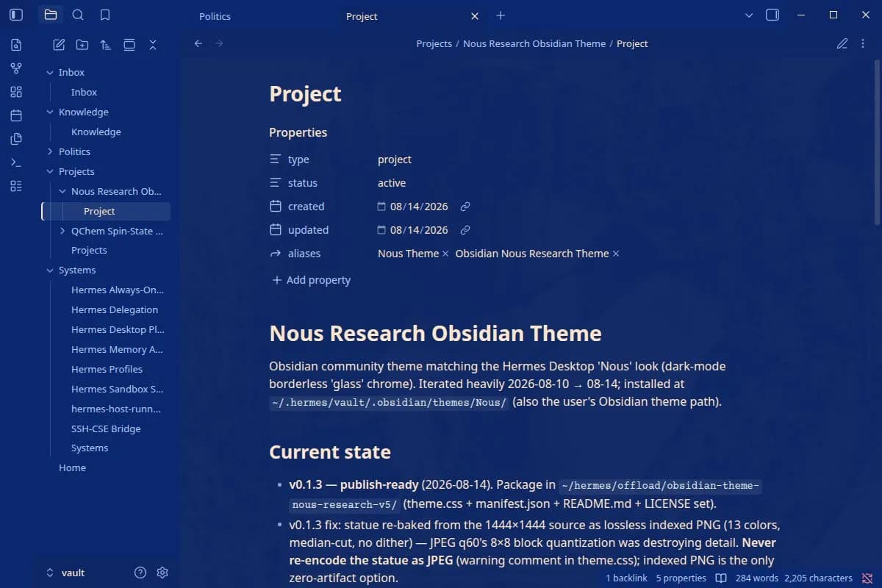Collapse all folders in file explorer

coord(153,45)
